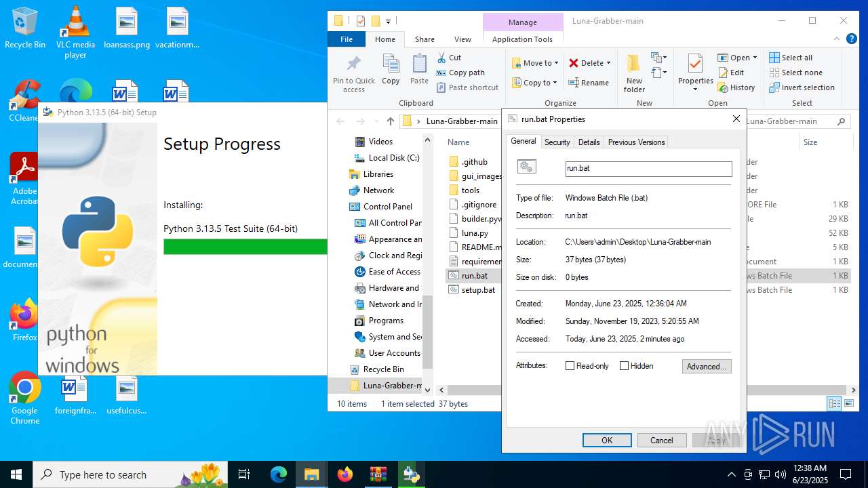This screenshot has height=488, width=868.
Task: Click the Python Setup progress bar
Action: click(245, 247)
